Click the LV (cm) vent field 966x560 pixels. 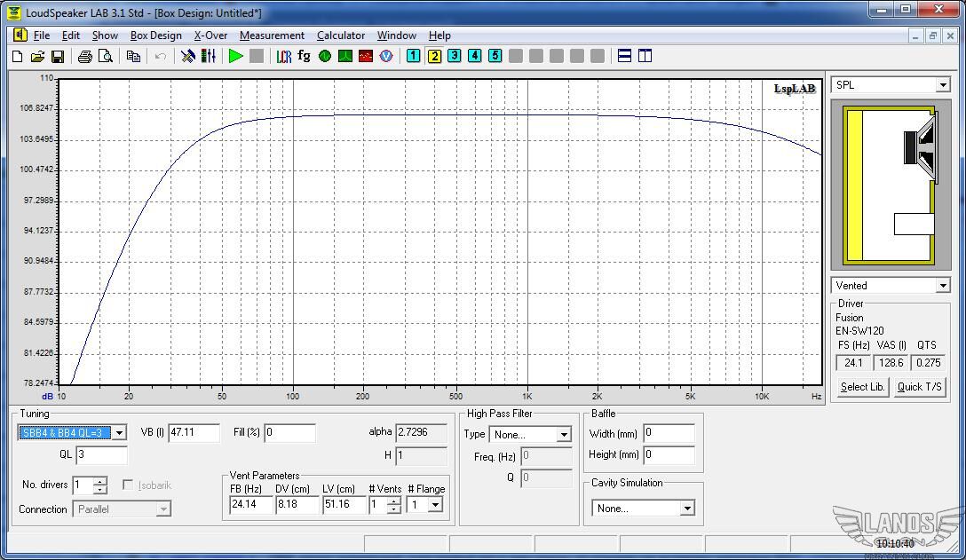tap(344, 505)
